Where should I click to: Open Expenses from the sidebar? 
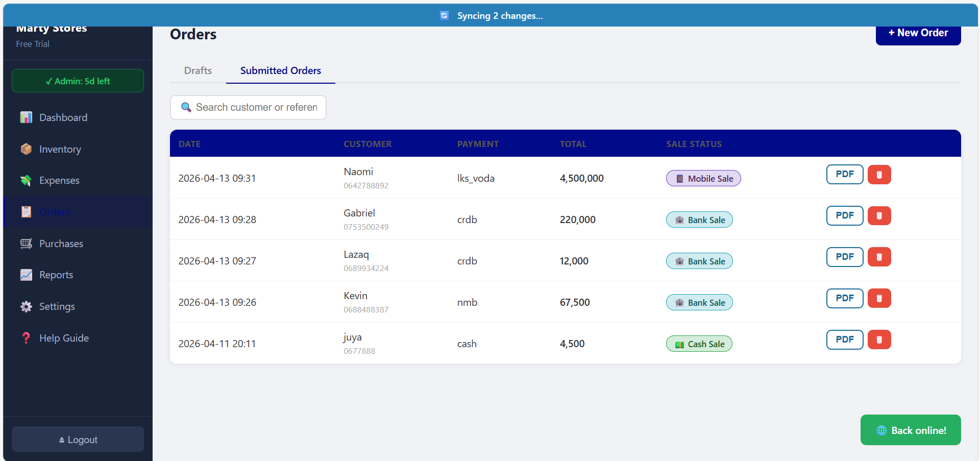click(x=59, y=180)
